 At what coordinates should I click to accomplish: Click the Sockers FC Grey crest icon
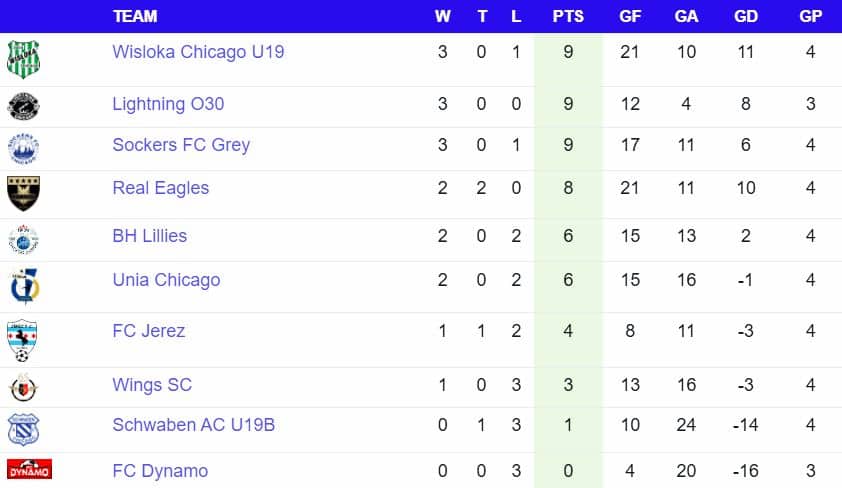pos(23,148)
